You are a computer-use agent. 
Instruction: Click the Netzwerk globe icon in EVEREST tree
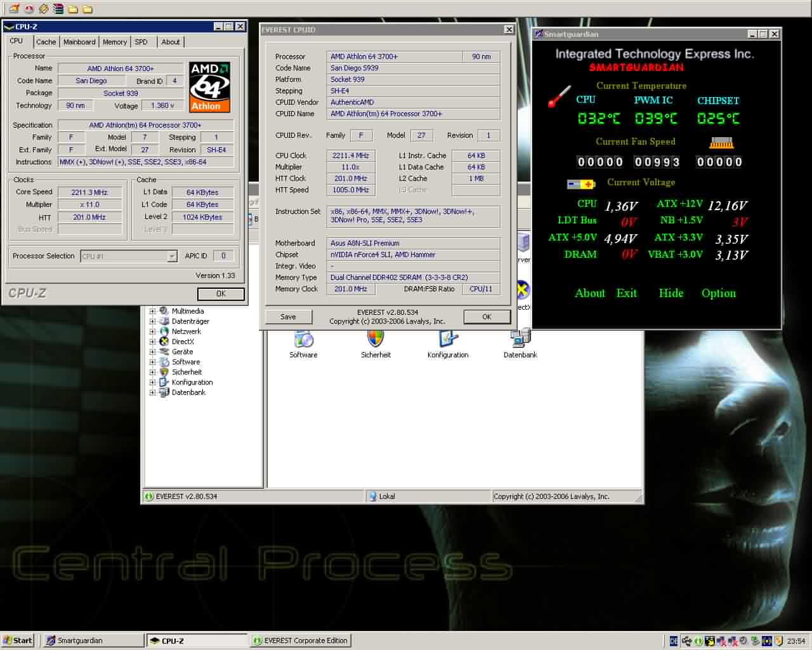point(164,331)
